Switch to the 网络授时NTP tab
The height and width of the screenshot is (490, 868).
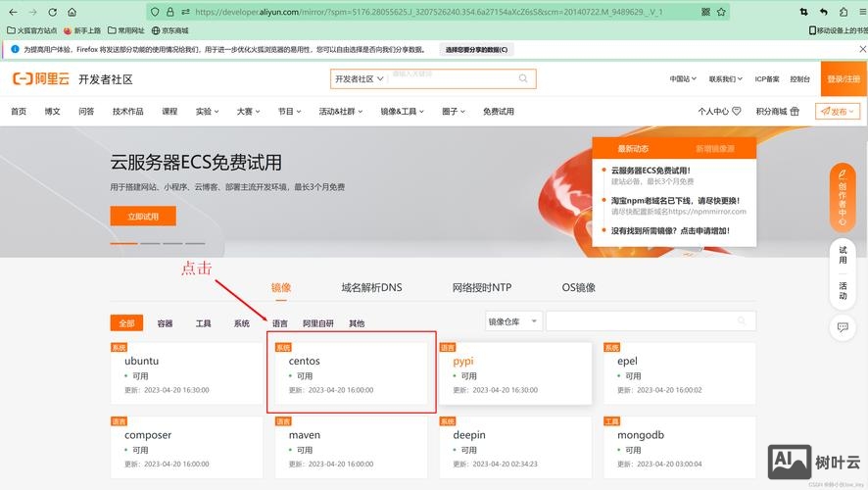pyautogui.click(x=482, y=287)
